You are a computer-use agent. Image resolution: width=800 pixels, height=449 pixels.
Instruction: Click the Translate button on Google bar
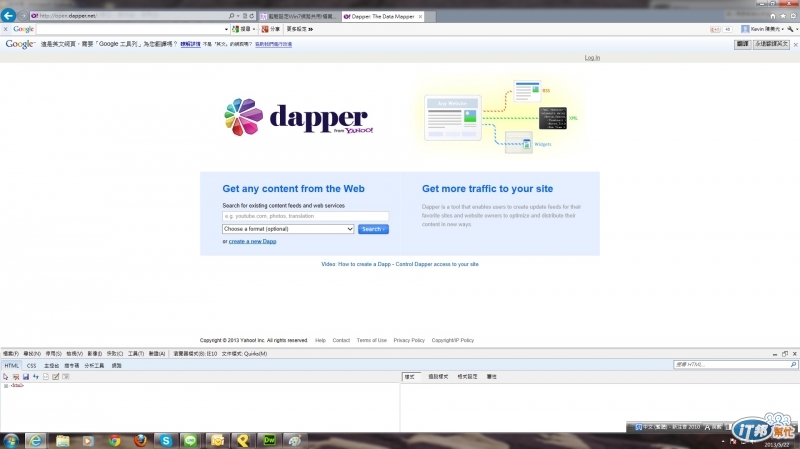pyautogui.click(x=743, y=44)
